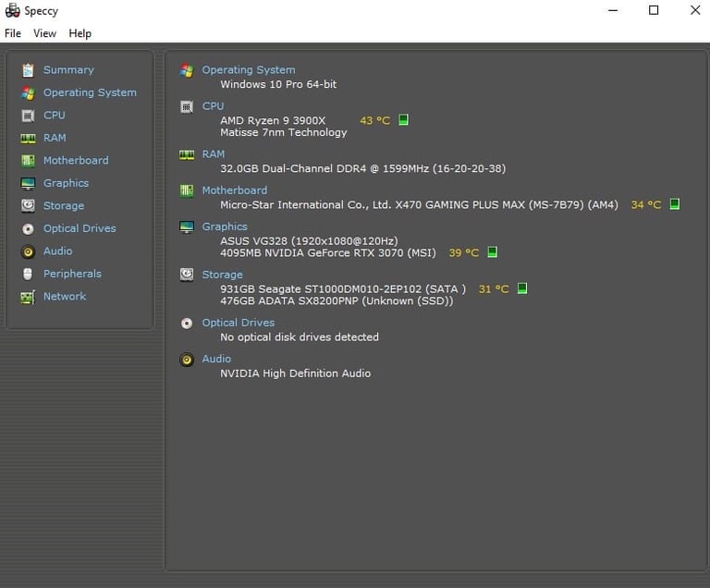Click the Windows flag icon in main panel
The image size is (710, 588).
(x=187, y=70)
